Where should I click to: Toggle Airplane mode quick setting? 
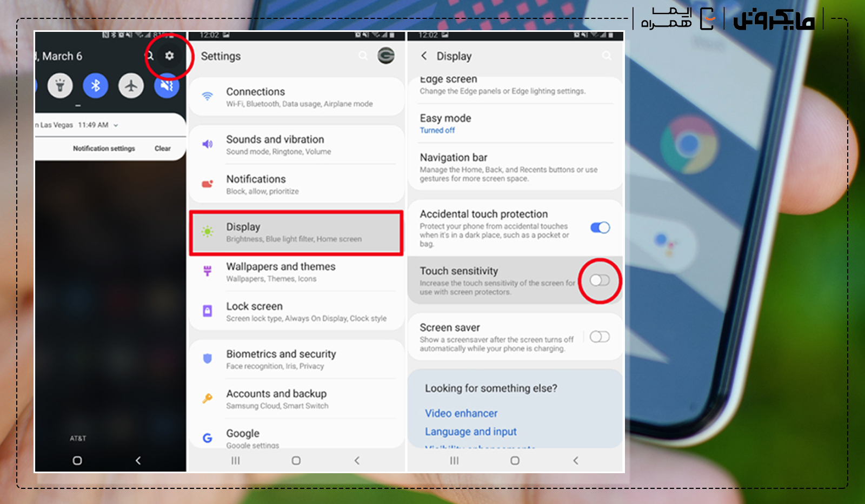tap(131, 86)
